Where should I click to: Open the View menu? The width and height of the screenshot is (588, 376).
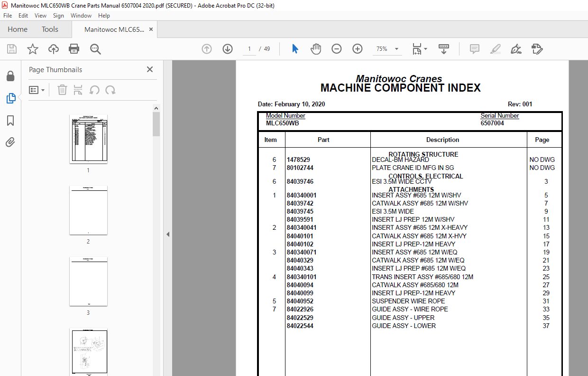41,16
